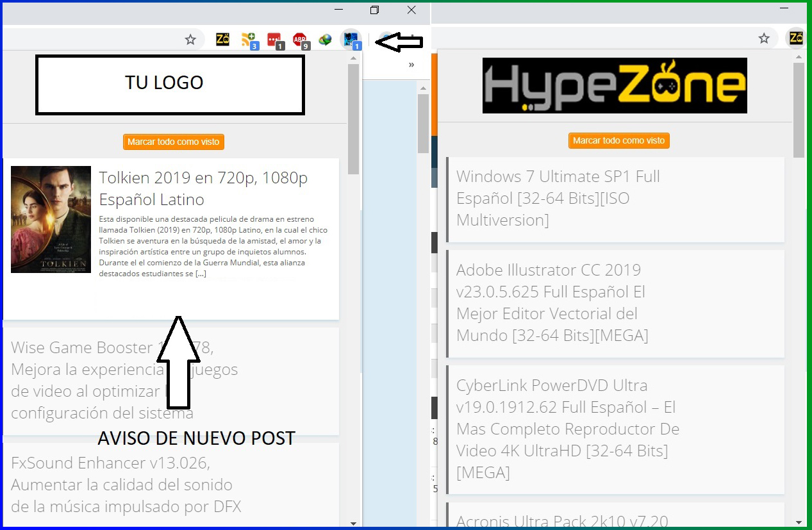Click the HypeZone extension icon in the right window
812x530 pixels.
tap(796, 38)
